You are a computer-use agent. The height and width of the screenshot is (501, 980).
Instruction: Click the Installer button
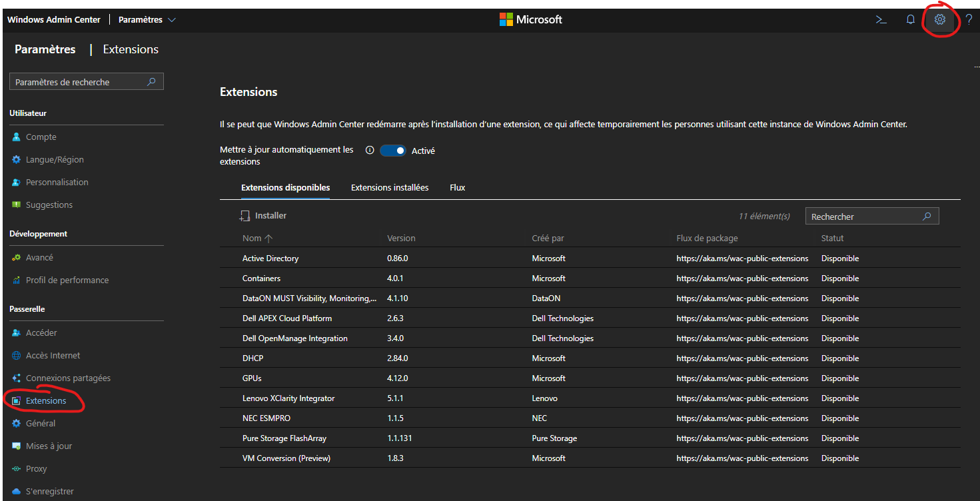tap(264, 216)
